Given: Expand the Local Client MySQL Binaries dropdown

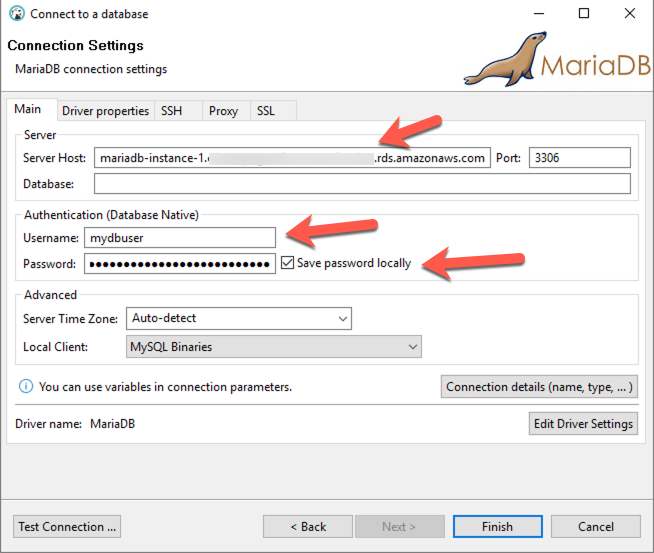Looking at the screenshot, I should (x=274, y=347).
